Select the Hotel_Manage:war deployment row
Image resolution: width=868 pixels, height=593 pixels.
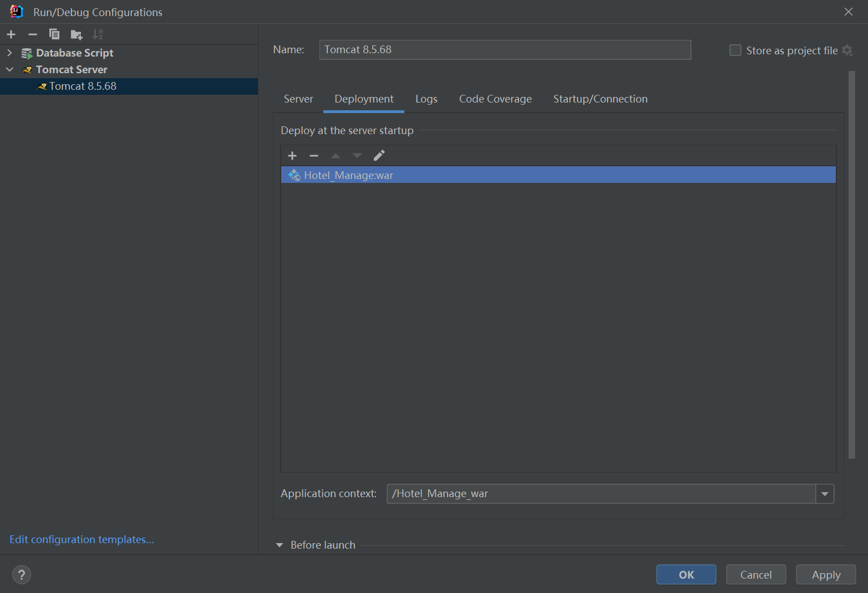pyautogui.click(x=559, y=175)
